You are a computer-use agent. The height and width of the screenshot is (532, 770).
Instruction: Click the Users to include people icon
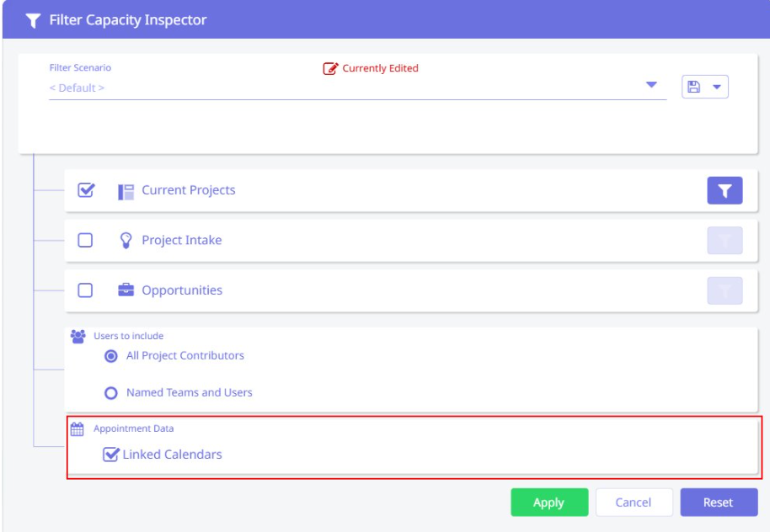coord(78,336)
